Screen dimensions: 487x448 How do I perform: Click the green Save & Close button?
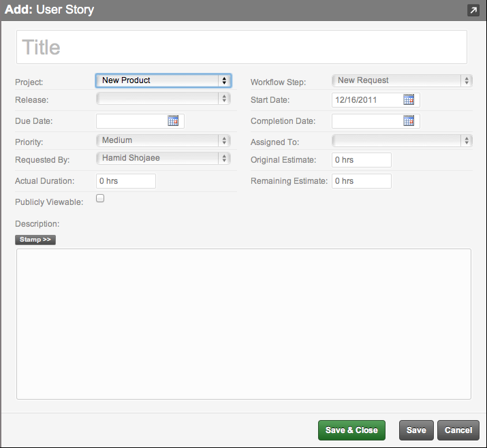click(x=351, y=430)
